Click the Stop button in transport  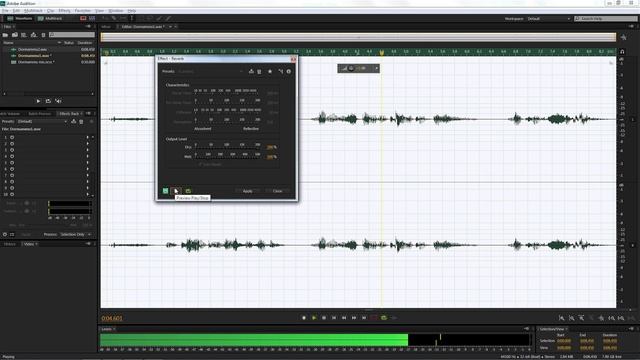304,318
